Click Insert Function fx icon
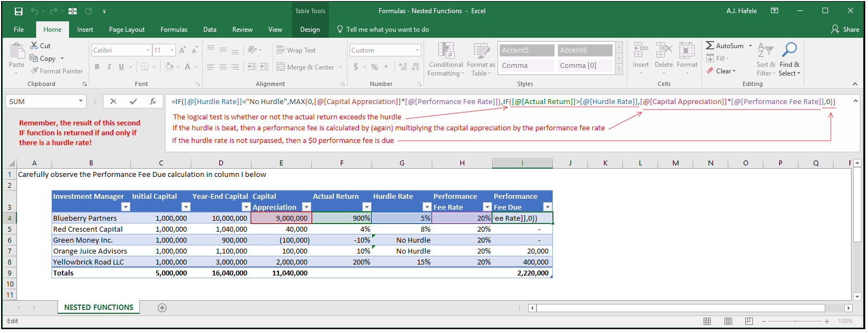868x333 pixels. tap(153, 101)
